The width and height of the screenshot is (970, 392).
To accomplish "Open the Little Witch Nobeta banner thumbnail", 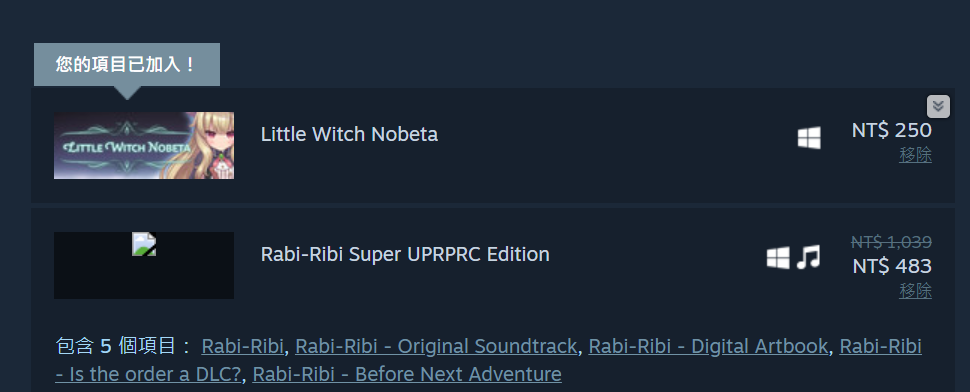I will pyautogui.click(x=144, y=145).
